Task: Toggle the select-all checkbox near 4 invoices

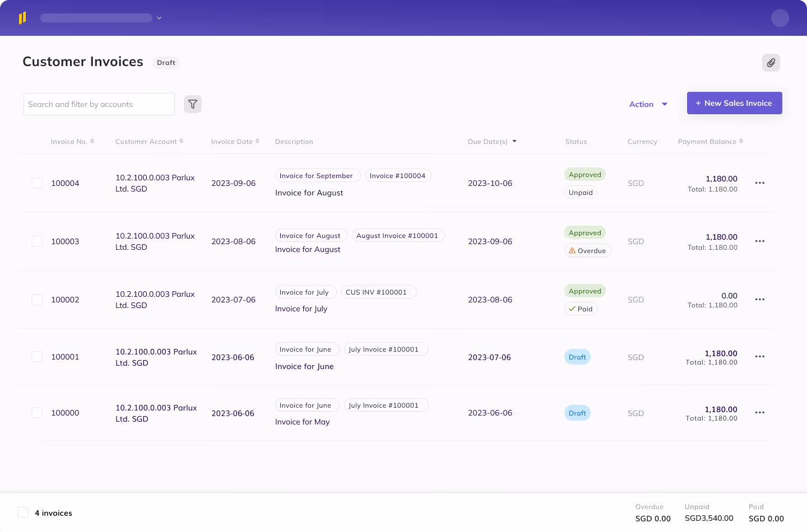Action: tap(23, 512)
